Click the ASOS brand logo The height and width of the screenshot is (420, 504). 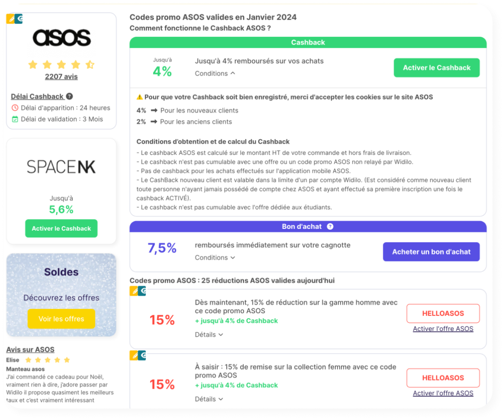(61, 38)
